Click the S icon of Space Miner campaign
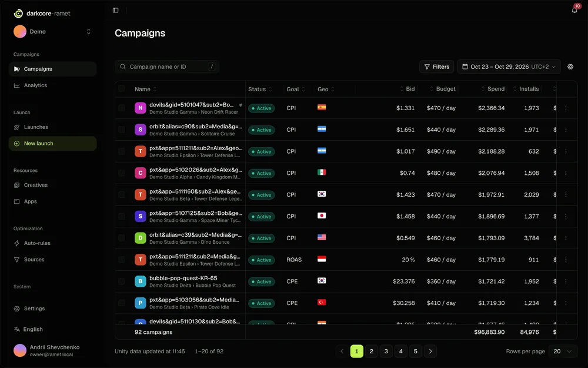The image size is (588, 368). [141, 216]
